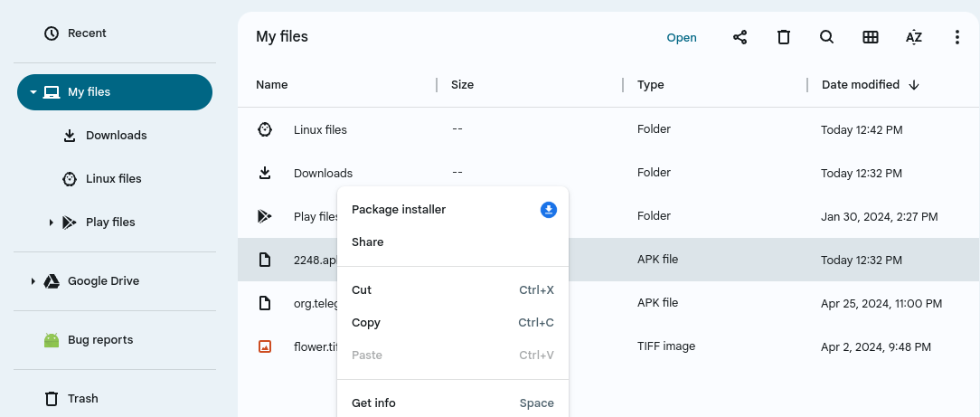Image resolution: width=980 pixels, height=417 pixels.
Task: Choose Copy in the context menu
Action: click(x=453, y=323)
